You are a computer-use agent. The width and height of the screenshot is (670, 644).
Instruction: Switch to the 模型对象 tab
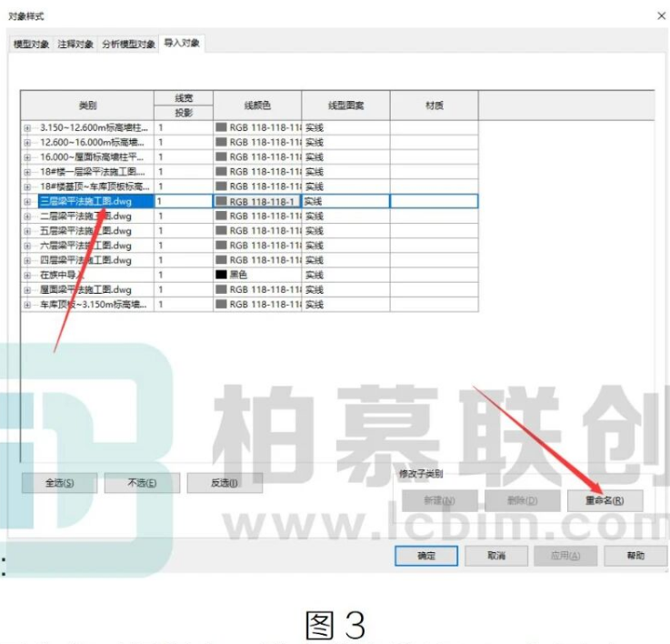coord(31,44)
